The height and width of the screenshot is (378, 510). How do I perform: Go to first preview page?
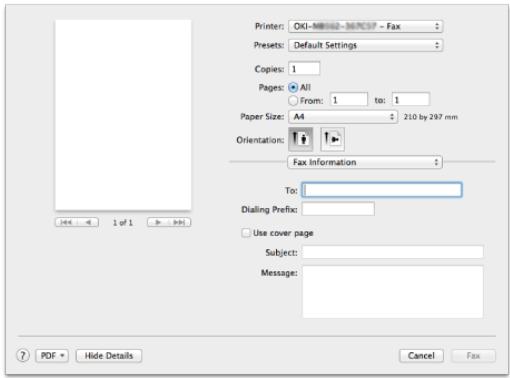(x=66, y=222)
